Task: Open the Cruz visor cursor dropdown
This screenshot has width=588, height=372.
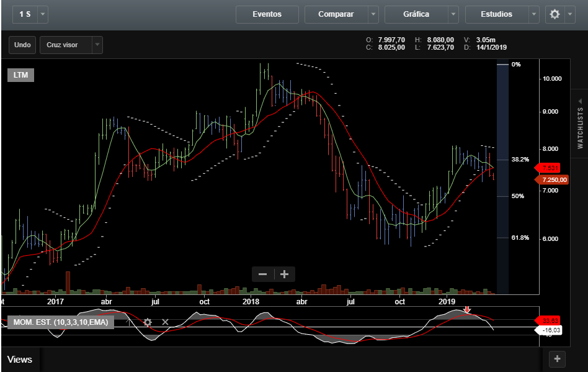Action: tap(97, 45)
